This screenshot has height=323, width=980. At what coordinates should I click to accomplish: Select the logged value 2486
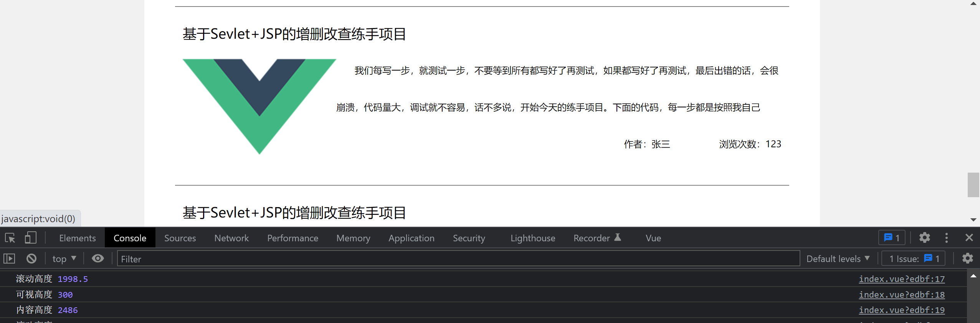(x=68, y=310)
